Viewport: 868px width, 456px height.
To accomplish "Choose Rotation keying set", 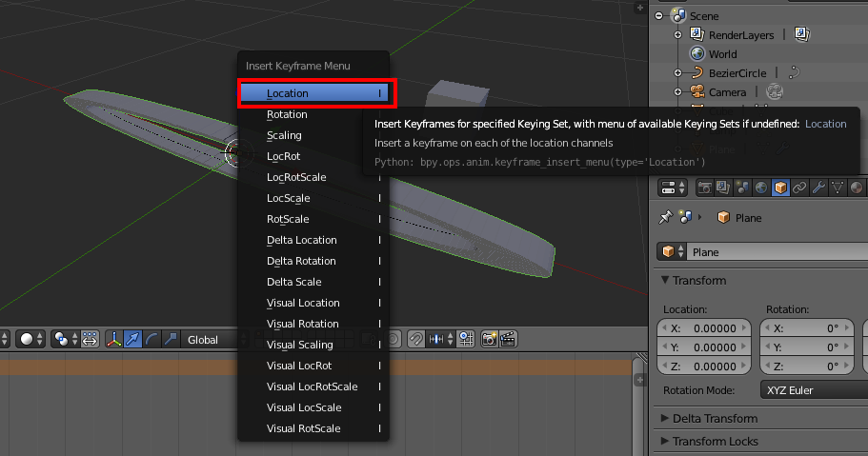I will pyautogui.click(x=313, y=114).
